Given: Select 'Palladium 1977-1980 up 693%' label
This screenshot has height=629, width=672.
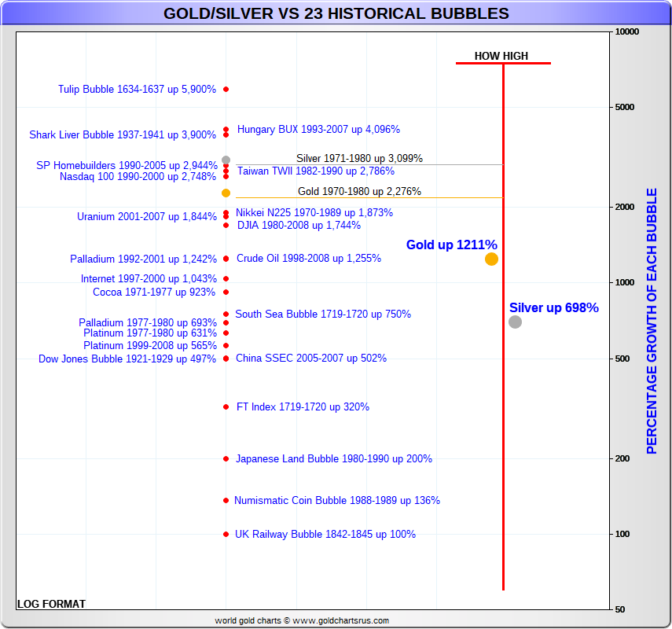Looking at the screenshot, I should 148,322.
